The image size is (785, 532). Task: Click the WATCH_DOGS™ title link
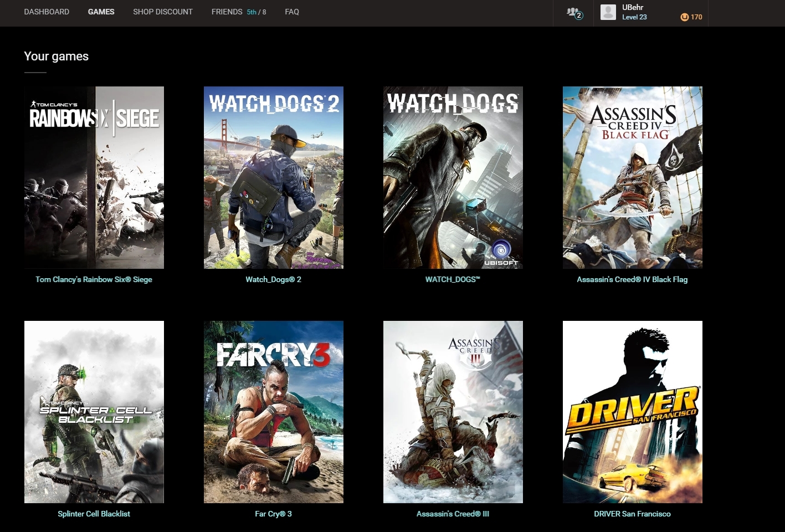(x=453, y=279)
